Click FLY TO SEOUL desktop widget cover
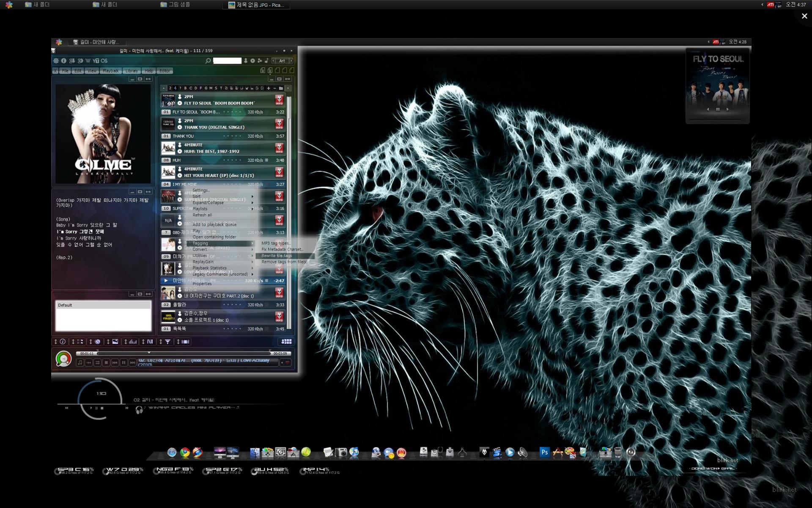812x508 pixels. coord(718,85)
